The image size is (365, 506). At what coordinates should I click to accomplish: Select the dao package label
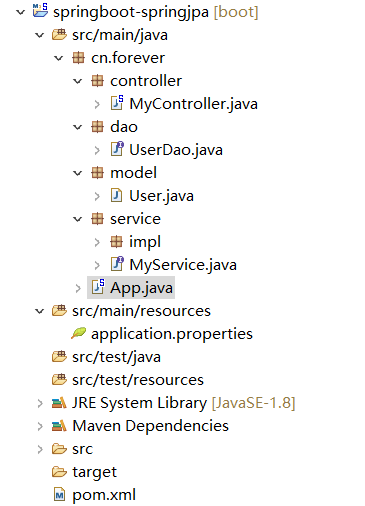click(124, 127)
